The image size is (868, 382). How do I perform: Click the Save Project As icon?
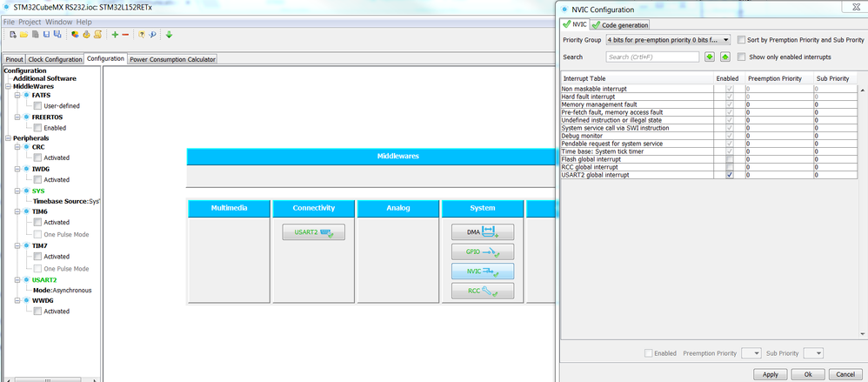pyautogui.click(x=57, y=34)
